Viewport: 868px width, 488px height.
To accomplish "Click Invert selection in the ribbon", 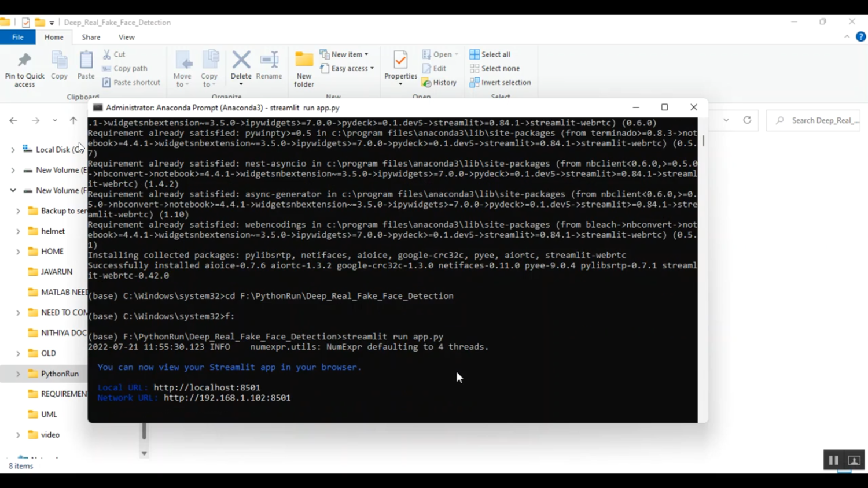I will coord(501,83).
